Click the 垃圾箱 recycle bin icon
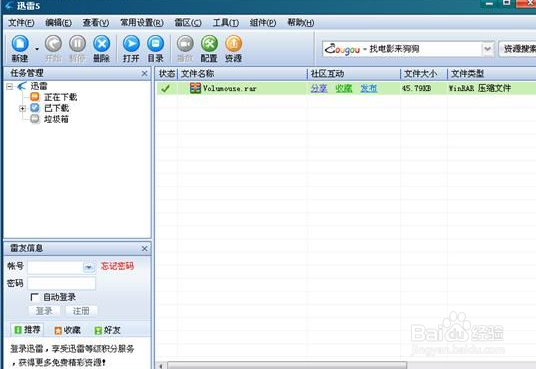 click(35, 119)
